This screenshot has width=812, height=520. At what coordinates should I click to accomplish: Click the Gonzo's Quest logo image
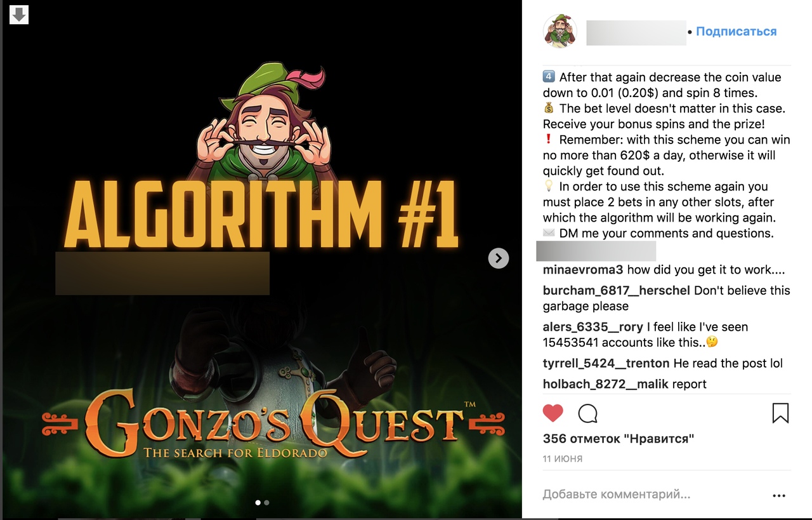pyautogui.click(x=273, y=421)
